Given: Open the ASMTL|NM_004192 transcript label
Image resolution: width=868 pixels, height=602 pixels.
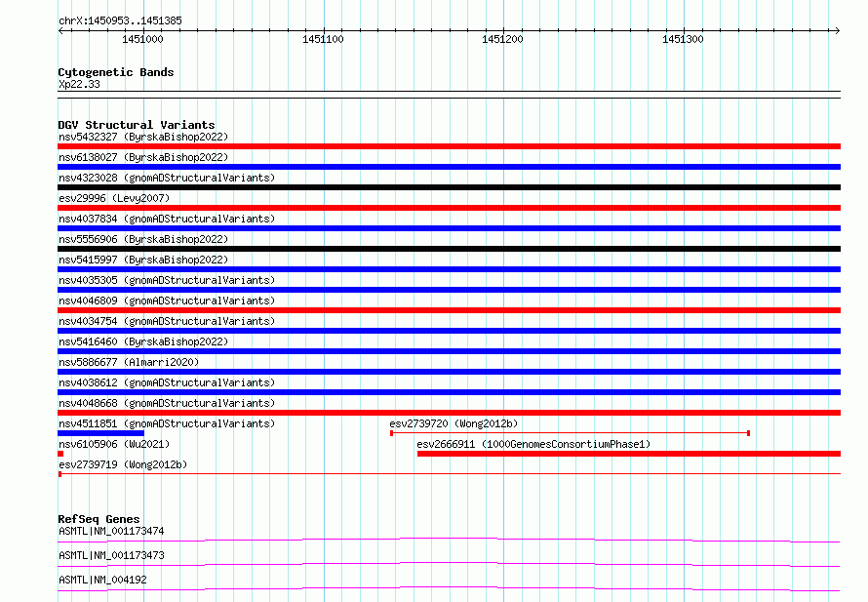Looking at the screenshot, I should pyautogui.click(x=102, y=580).
